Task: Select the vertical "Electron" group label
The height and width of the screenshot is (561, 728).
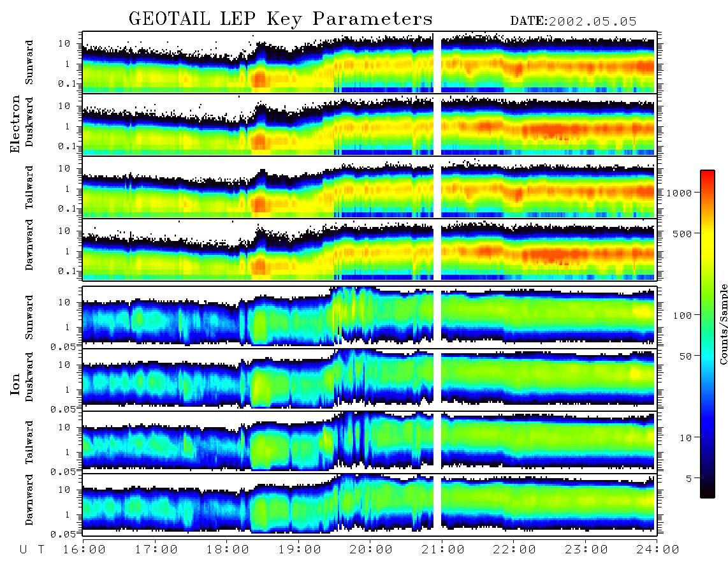Action: point(15,124)
